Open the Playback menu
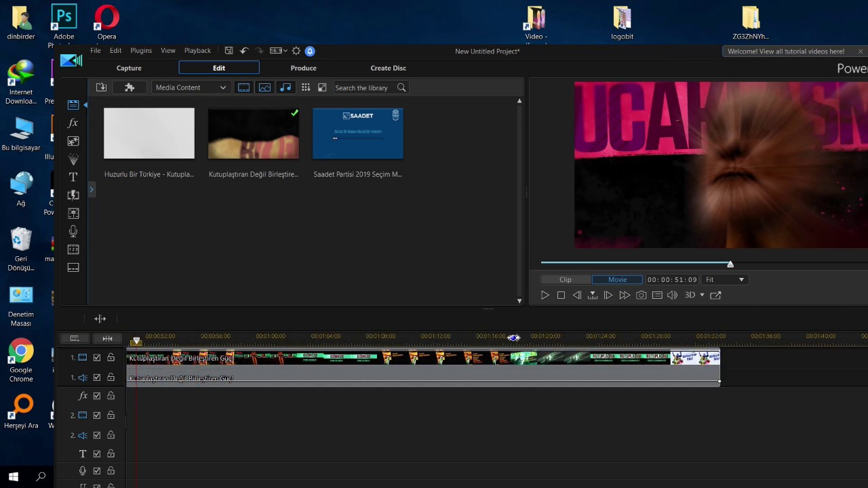Viewport: 868px width, 488px height. (197, 51)
